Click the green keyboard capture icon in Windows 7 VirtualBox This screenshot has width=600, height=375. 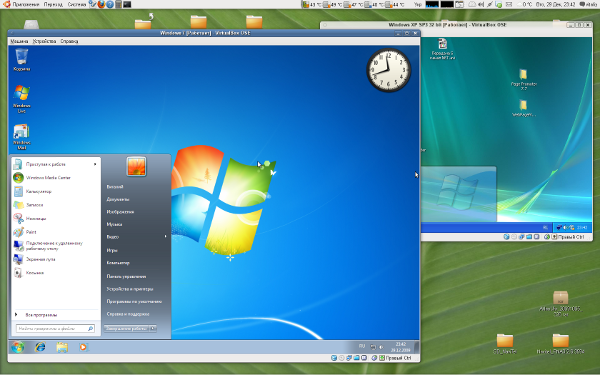tap(382, 358)
